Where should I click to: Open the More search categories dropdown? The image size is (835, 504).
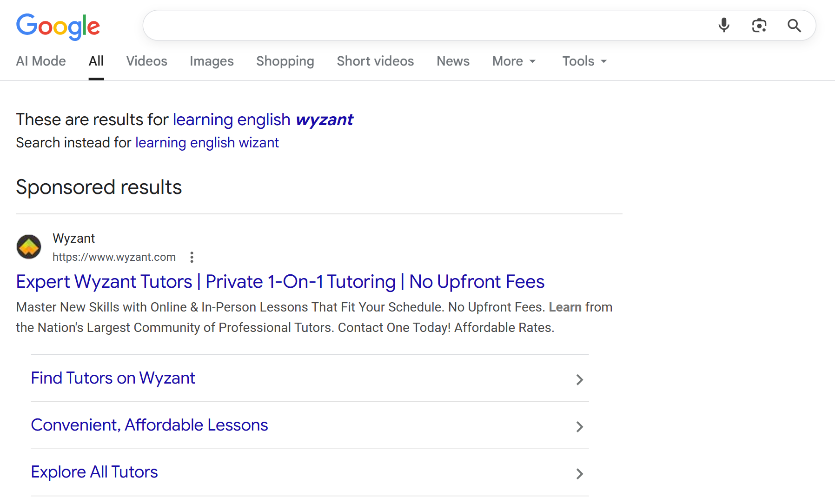click(513, 61)
